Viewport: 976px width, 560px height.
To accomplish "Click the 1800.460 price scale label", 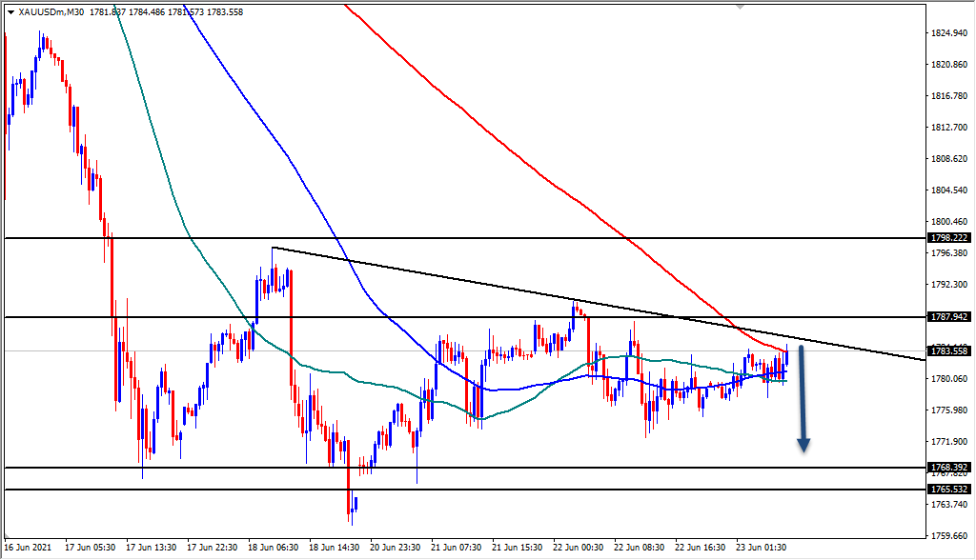I will pyautogui.click(x=949, y=222).
